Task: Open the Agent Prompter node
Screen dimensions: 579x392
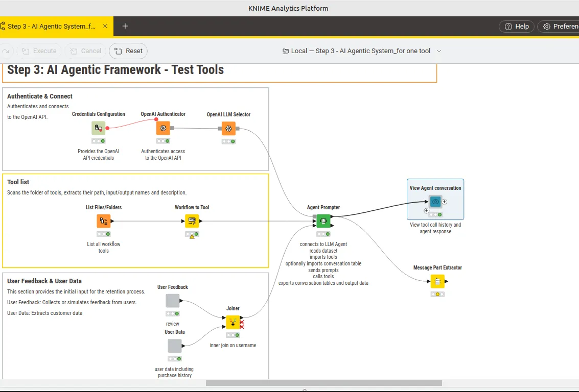Action: [x=323, y=221]
